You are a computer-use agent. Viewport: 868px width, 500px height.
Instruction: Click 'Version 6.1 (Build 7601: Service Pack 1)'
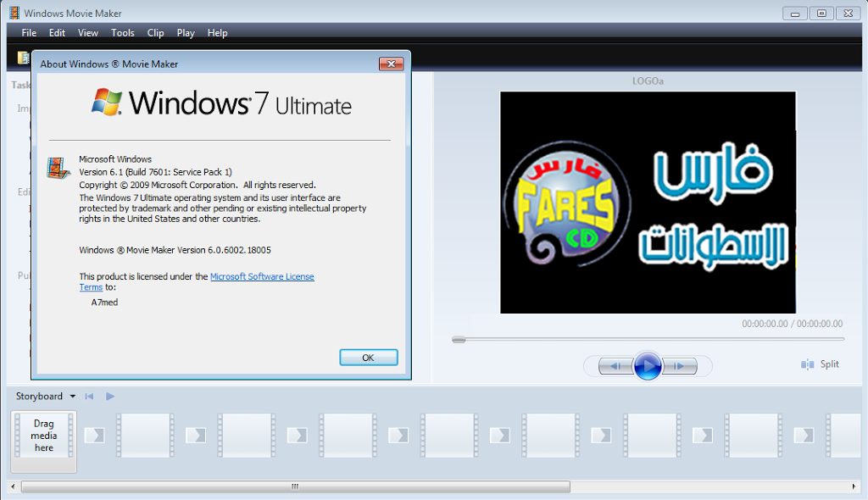pos(156,172)
